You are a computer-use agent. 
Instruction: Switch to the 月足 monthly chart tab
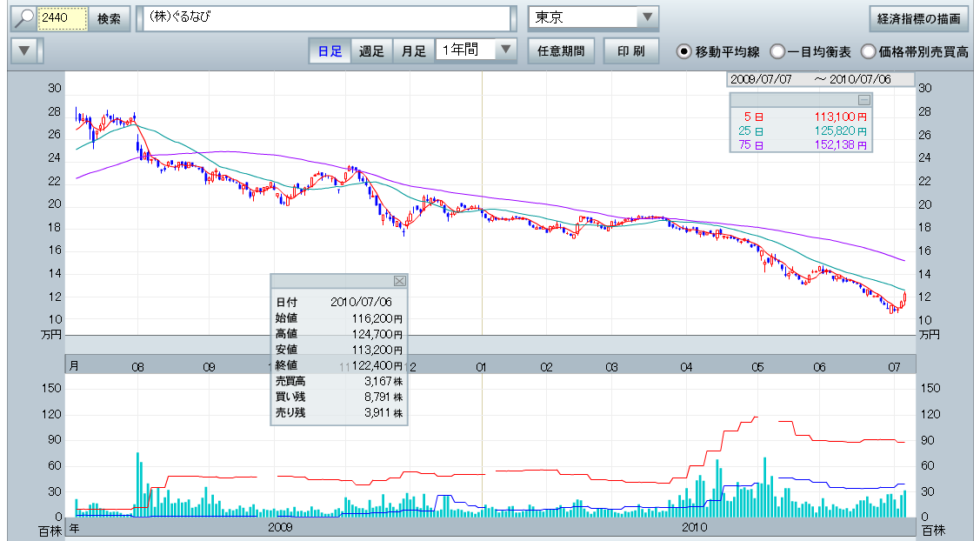[413, 51]
